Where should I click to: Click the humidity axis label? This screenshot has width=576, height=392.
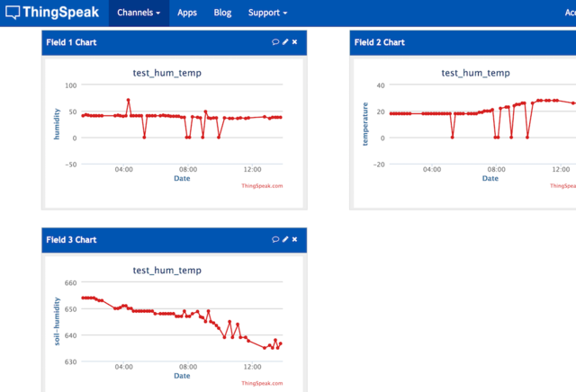[57, 124]
